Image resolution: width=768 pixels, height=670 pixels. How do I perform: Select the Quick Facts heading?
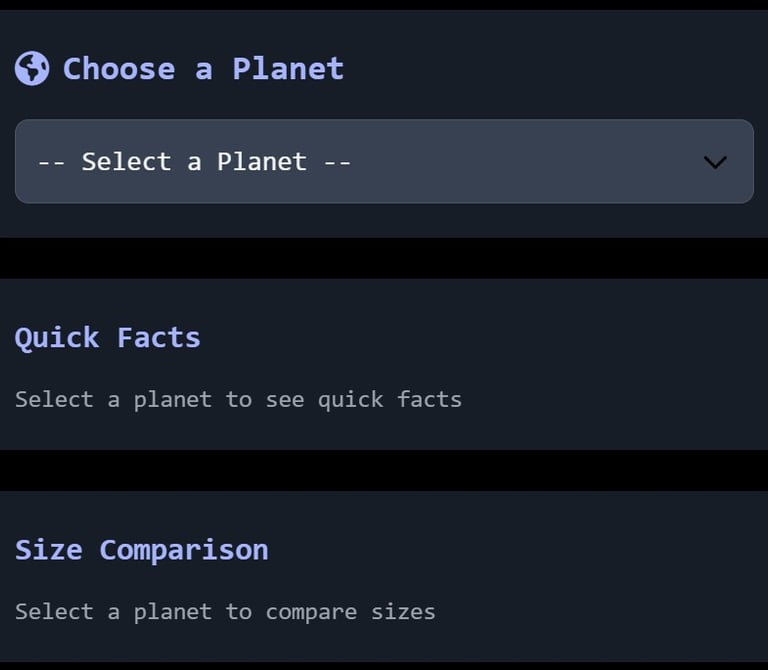click(107, 338)
